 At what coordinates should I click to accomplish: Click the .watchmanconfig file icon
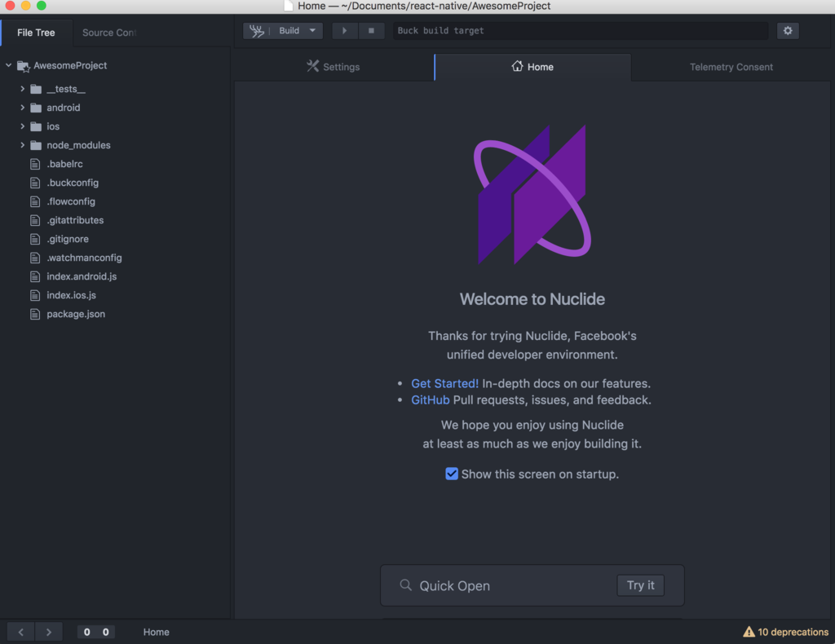[35, 258]
